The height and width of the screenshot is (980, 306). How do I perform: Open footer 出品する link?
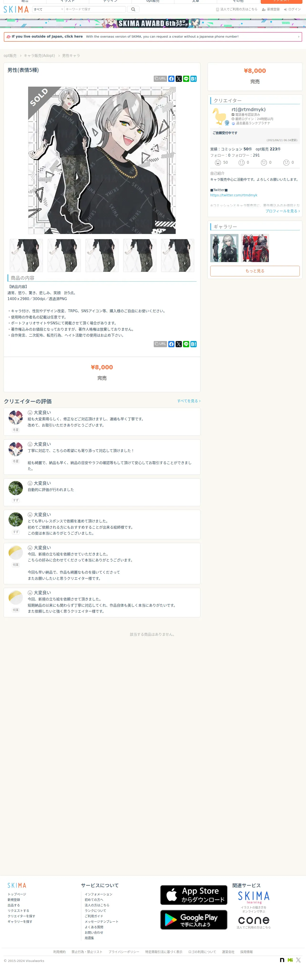point(14,905)
